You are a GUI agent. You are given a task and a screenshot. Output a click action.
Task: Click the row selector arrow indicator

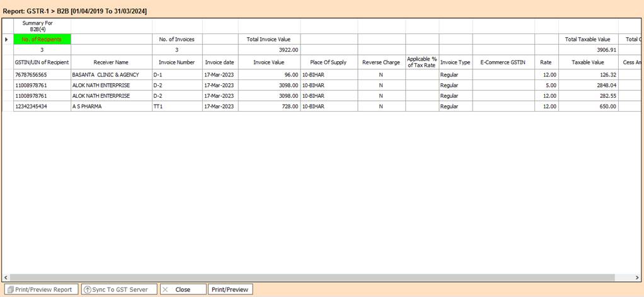7,39
